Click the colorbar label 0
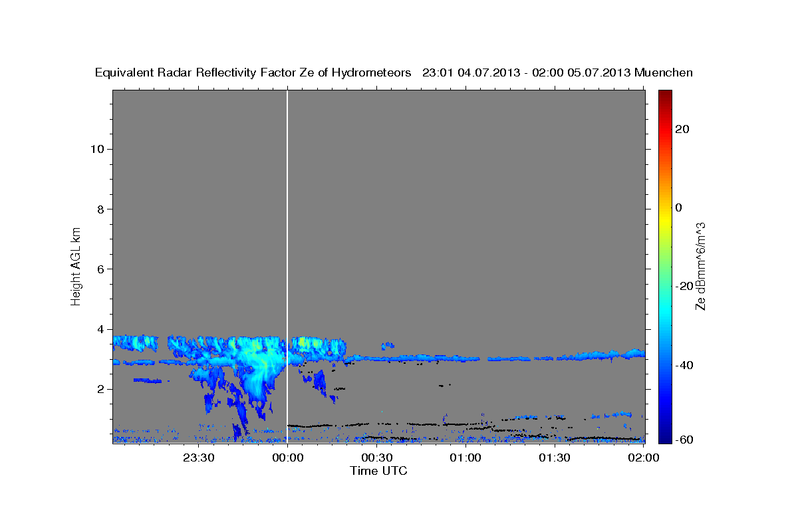Viewport: 798px width, 532px height. (x=678, y=207)
